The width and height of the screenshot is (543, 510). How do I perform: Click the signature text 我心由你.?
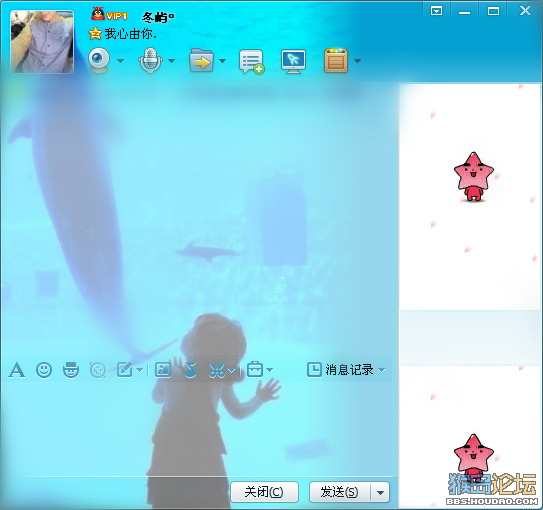[x=130, y=34]
